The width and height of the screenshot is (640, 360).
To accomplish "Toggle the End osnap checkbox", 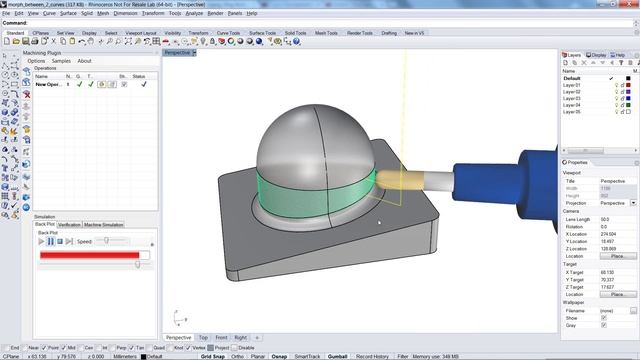I will [6, 348].
